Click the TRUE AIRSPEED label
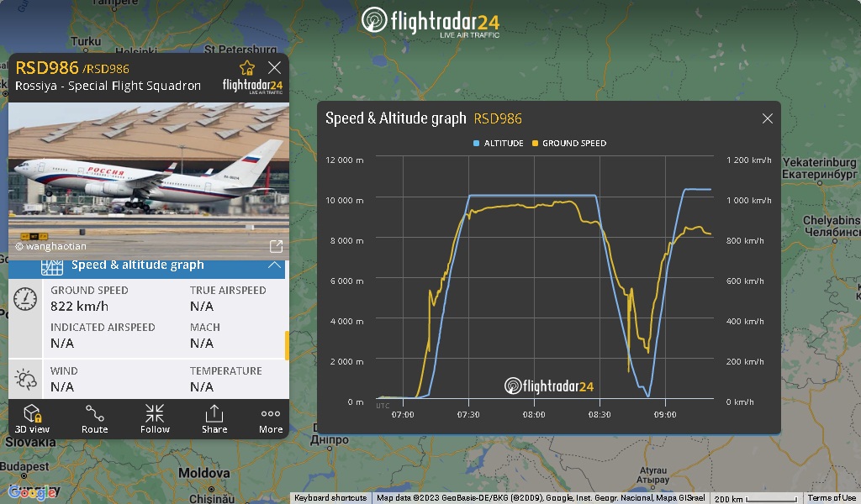 point(228,290)
